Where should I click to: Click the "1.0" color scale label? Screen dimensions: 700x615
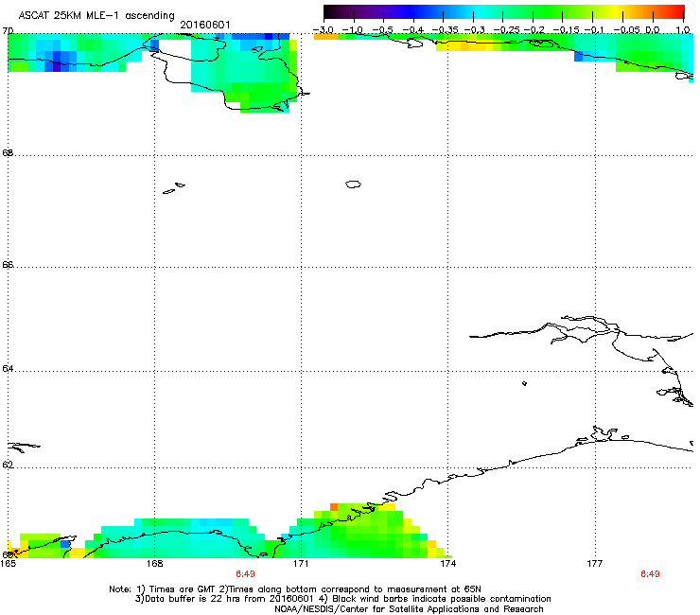[683, 30]
